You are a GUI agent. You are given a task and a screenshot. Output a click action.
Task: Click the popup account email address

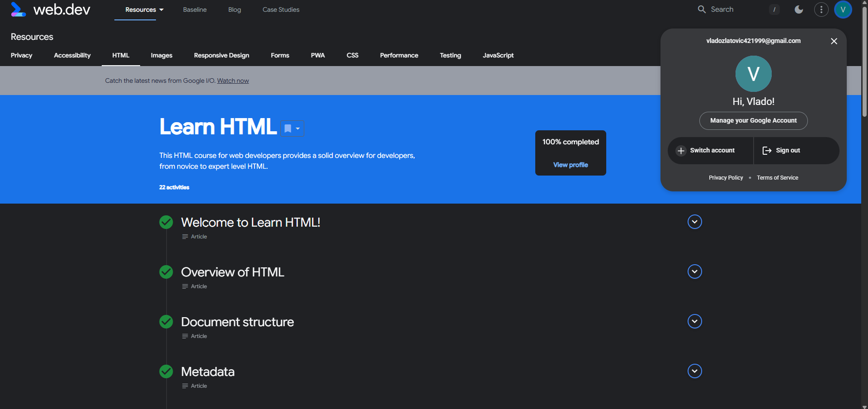click(x=753, y=41)
